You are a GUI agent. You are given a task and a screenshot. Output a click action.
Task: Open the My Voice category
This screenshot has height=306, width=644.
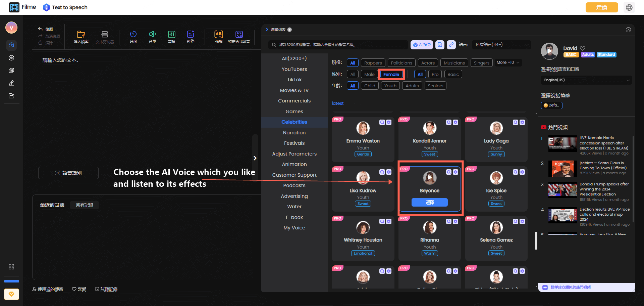(x=294, y=228)
